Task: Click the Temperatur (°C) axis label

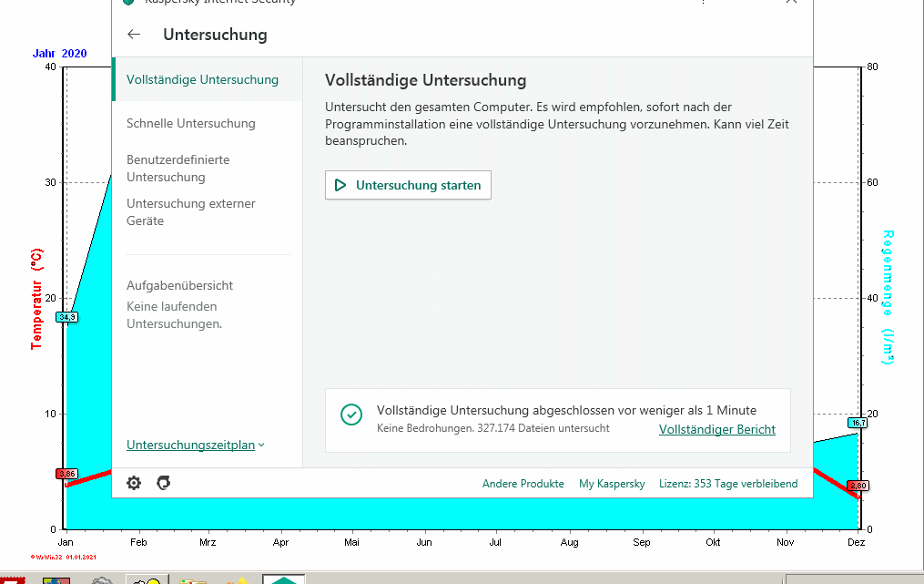Action: [x=36, y=299]
